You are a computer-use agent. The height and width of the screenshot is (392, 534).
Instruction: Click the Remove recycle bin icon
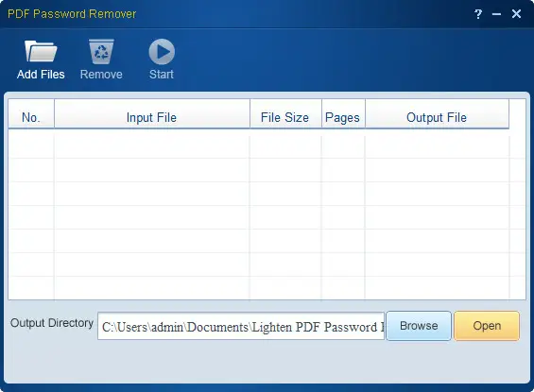pos(101,51)
